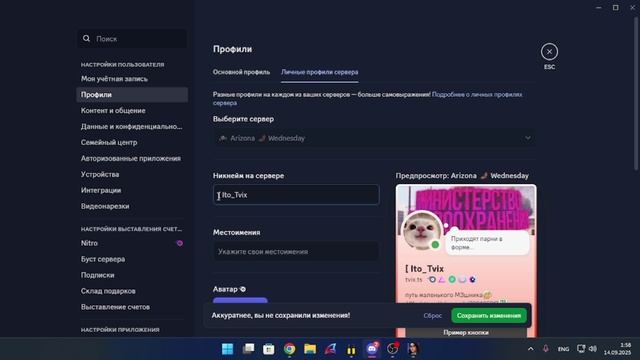This screenshot has width=640, height=360.
Task: Click the Nitro icon next to Аватар
Action: [x=243, y=289]
